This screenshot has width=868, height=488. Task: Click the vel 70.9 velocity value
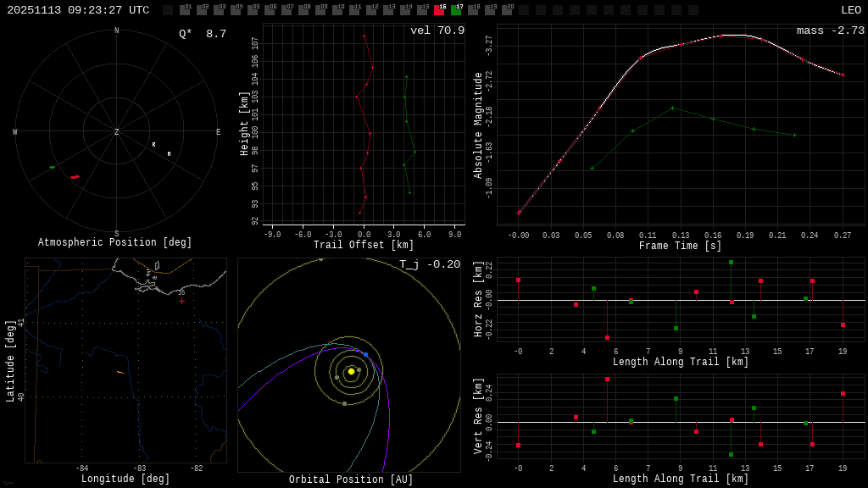coord(437,30)
